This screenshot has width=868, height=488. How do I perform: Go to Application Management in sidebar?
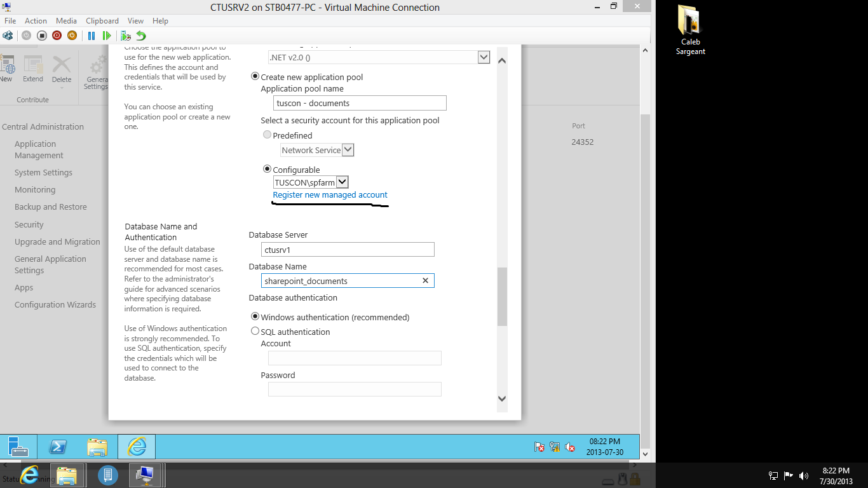click(39, 149)
